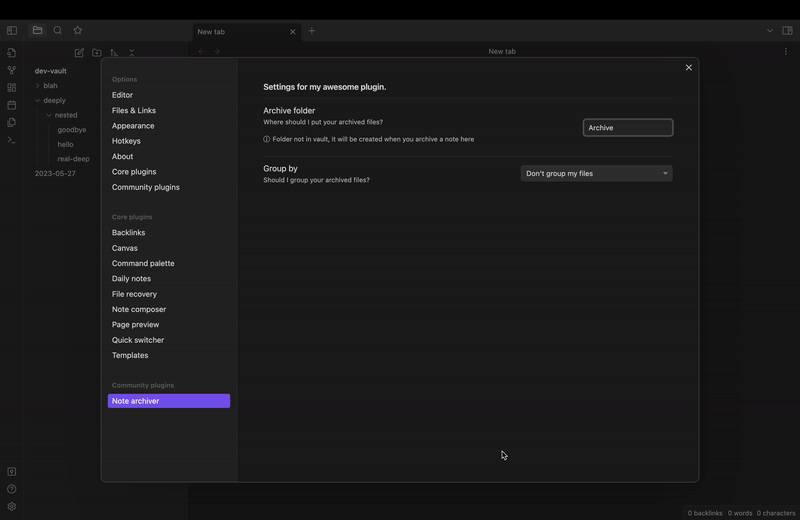
Task: Open the goodbye note
Action: point(71,130)
